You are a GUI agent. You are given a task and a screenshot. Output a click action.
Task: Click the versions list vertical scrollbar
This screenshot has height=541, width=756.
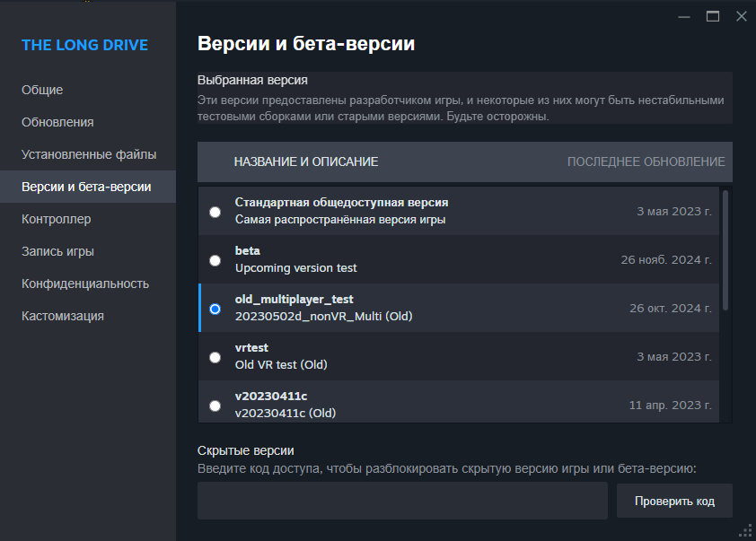coord(725,250)
